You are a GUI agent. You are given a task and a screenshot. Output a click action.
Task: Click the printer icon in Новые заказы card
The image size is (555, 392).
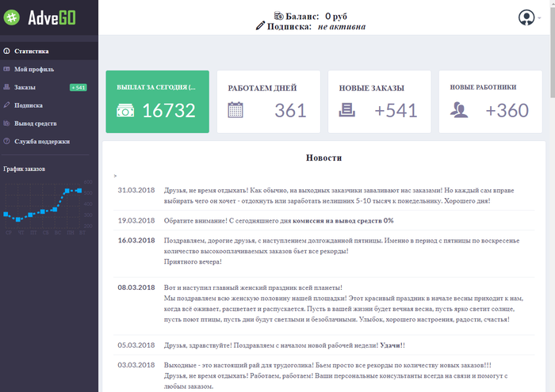click(346, 112)
